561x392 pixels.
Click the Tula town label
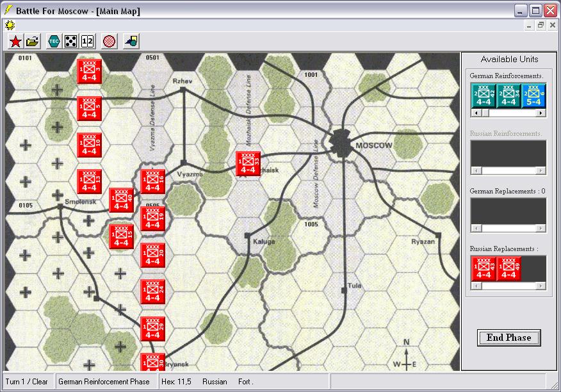355,286
